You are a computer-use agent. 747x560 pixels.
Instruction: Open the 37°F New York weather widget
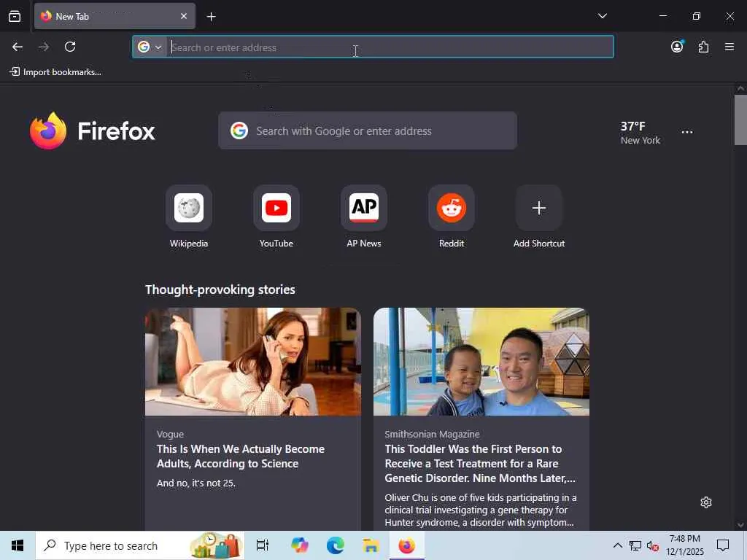tap(640, 133)
